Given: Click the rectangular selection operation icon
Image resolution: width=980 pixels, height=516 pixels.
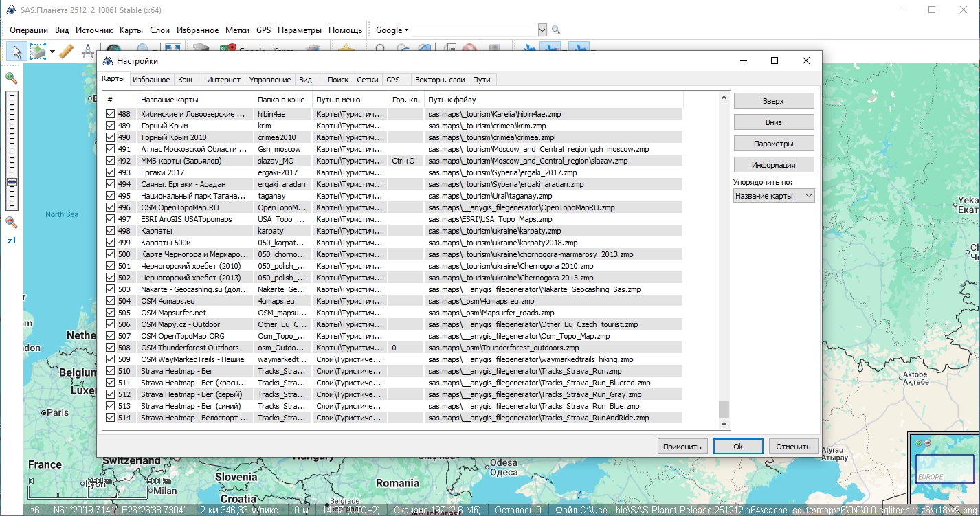Looking at the screenshot, I should (38, 51).
